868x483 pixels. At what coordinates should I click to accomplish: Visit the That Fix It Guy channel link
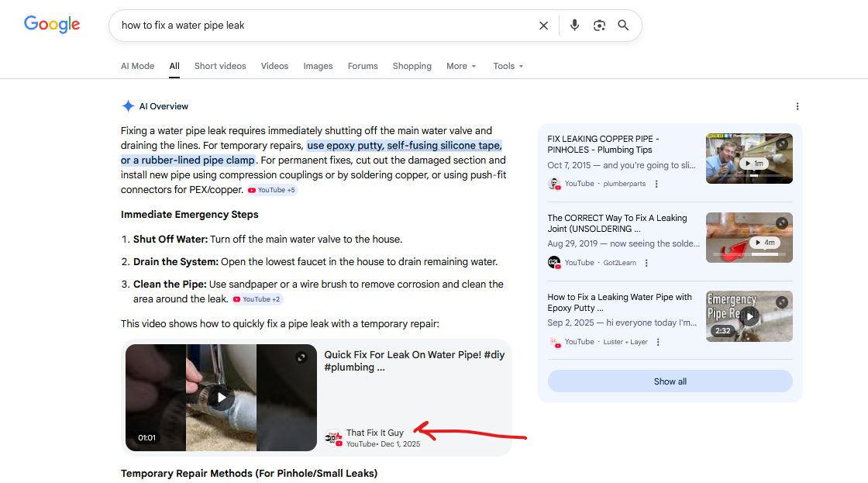point(376,433)
